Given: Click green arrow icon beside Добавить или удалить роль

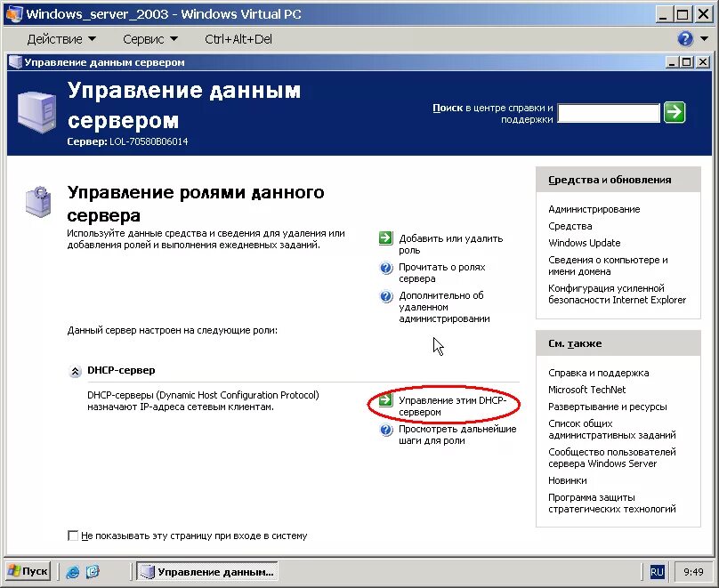Looking at the screenshot, I should (386, 238).
